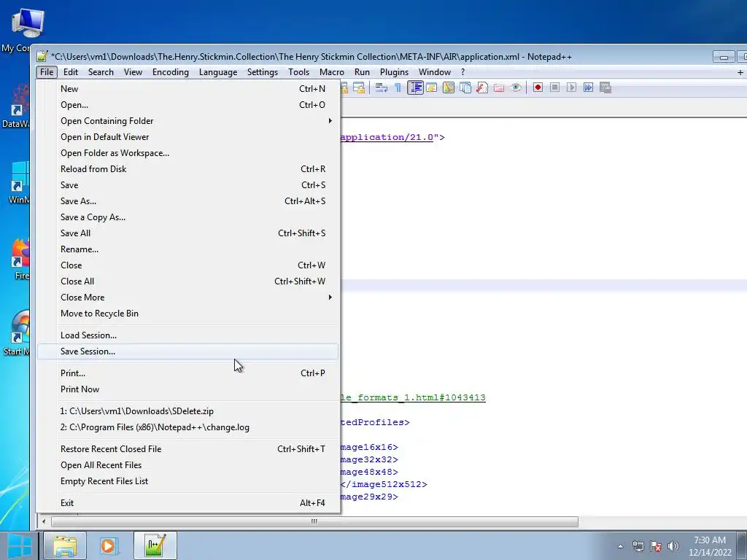Open the Function List panel icon
Viewport: 747px width, 560px height.
pos(482,87)
